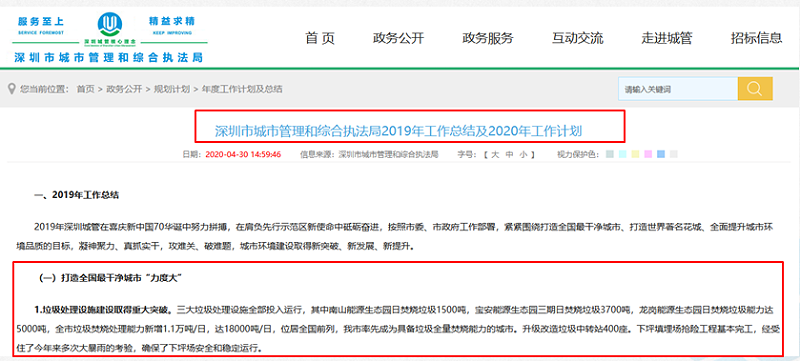
Task: Click the 年度工作计划及总结 breadcrumb link
Action: tap(242, 89)
